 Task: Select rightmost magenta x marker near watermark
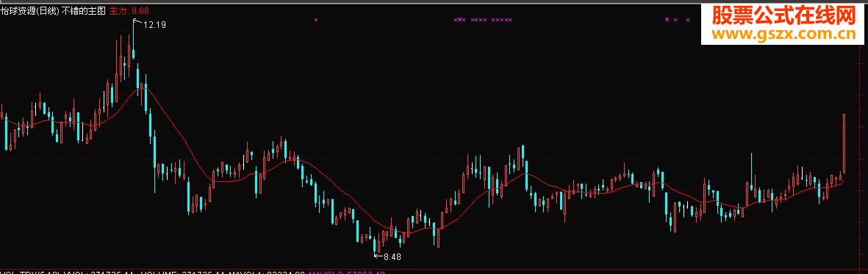(x=688, y=19)
